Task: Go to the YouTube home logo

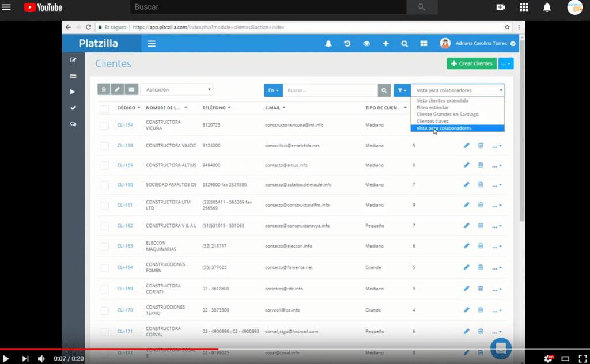Action: [43, 7]
